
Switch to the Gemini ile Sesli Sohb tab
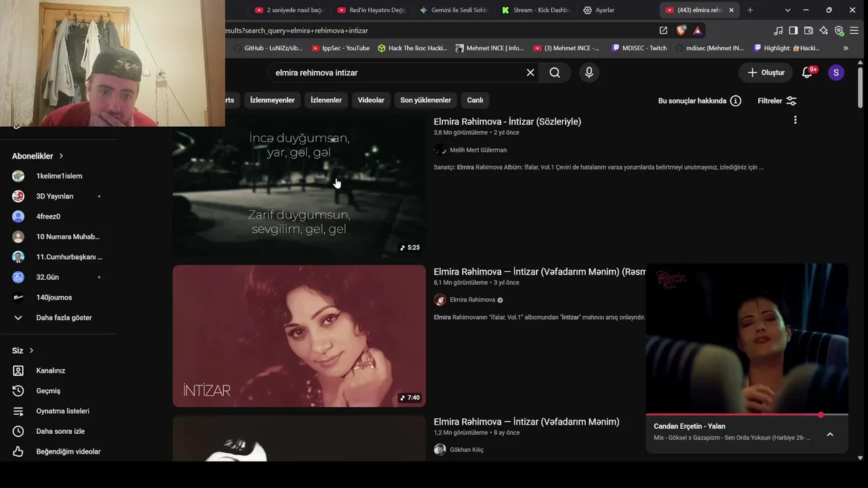(454, 10)
